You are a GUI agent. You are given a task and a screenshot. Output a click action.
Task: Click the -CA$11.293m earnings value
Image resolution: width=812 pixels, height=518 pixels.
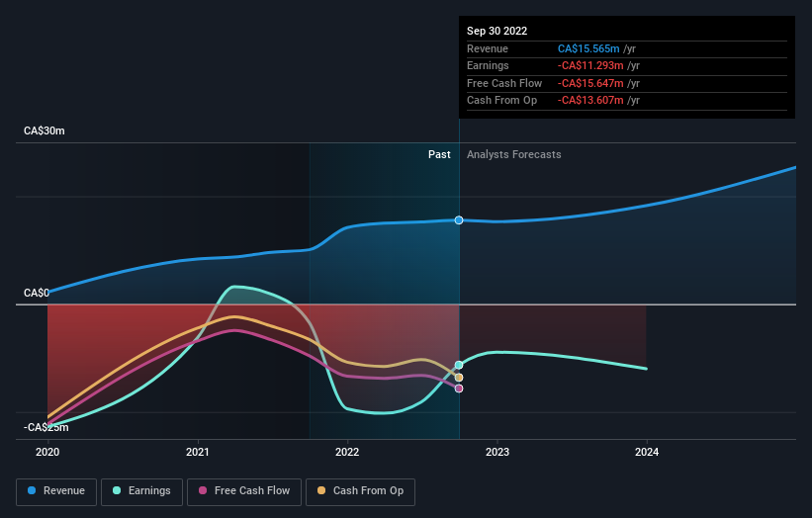590,65
